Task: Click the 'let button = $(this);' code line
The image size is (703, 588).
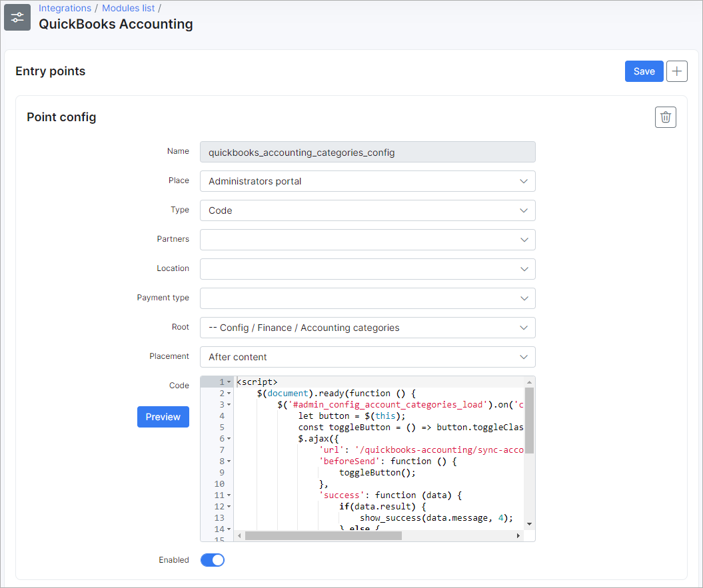Action: (352, 416)
